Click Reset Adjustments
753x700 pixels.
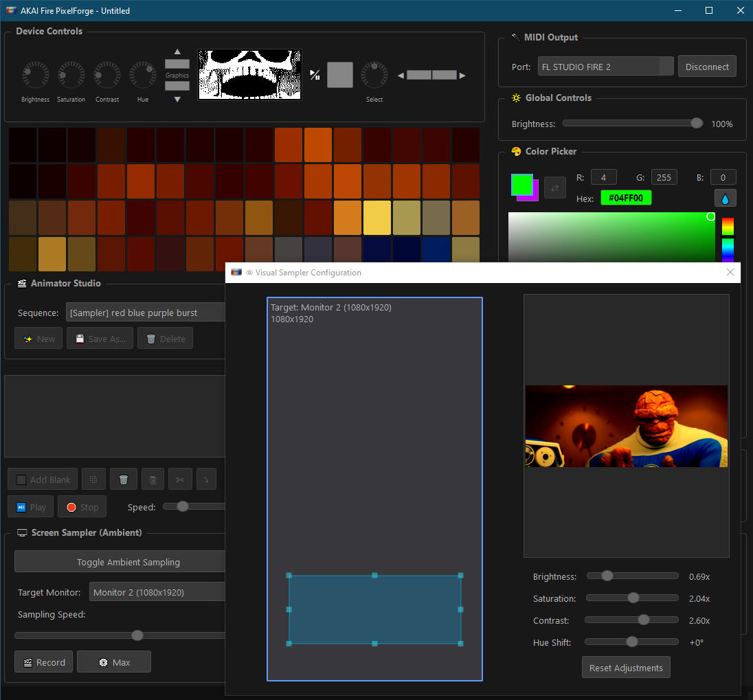626,667
